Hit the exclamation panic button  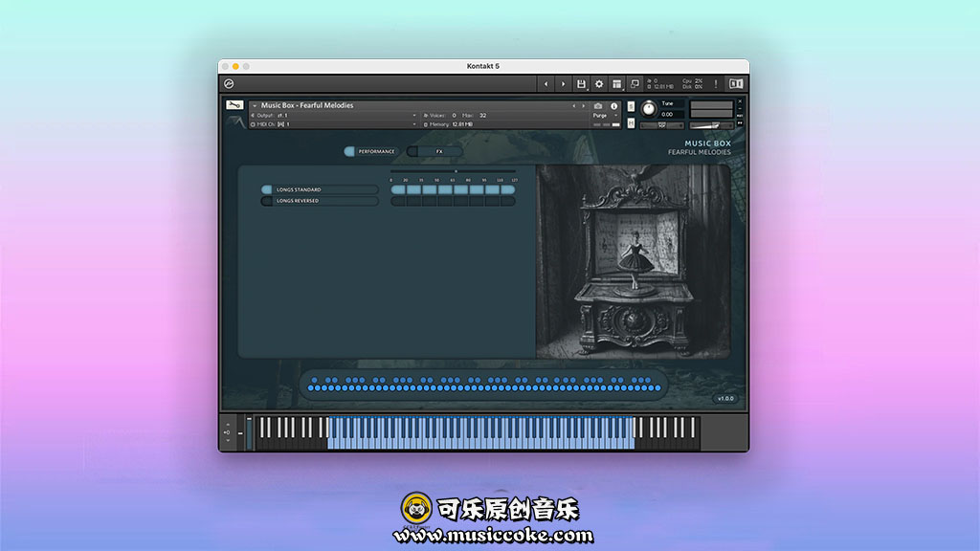click(x=716, y=84)
